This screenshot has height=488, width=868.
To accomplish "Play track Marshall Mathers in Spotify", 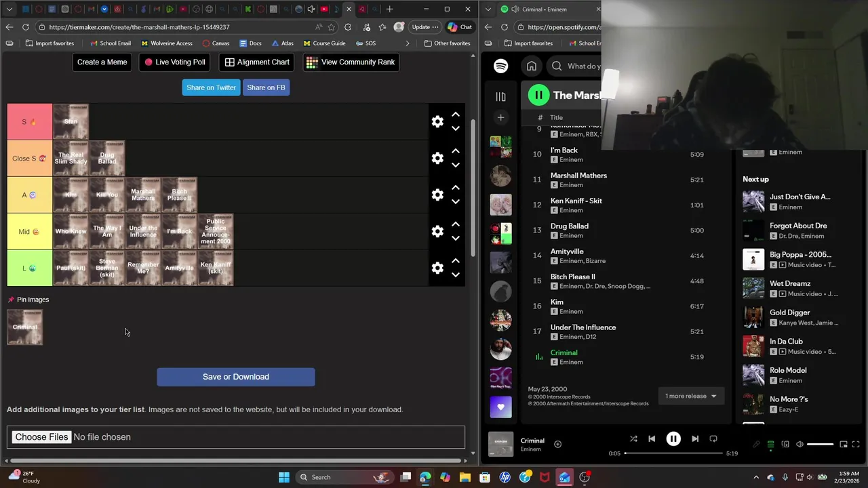I will click(x=578, y=176).
